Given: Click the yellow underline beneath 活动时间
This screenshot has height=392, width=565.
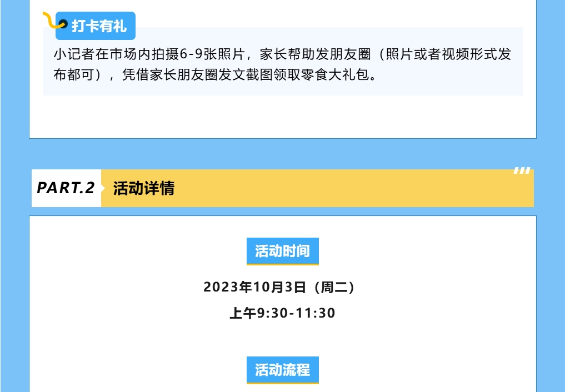Looking at the screenshot, I should point(282,265).
